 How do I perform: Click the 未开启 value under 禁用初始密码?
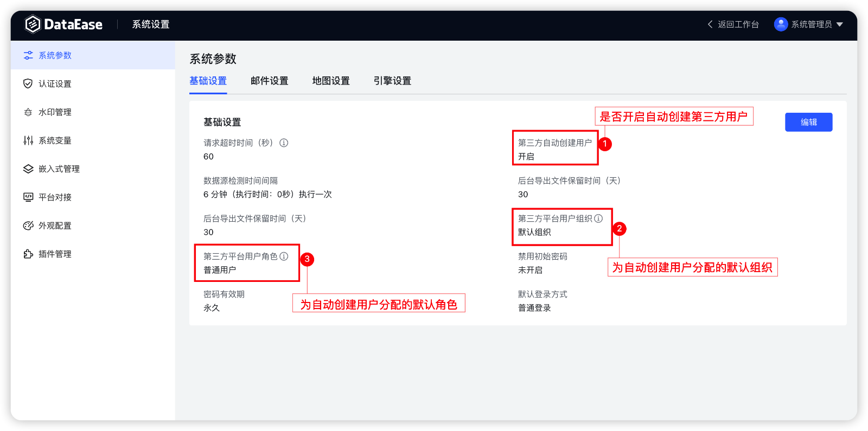530,270
